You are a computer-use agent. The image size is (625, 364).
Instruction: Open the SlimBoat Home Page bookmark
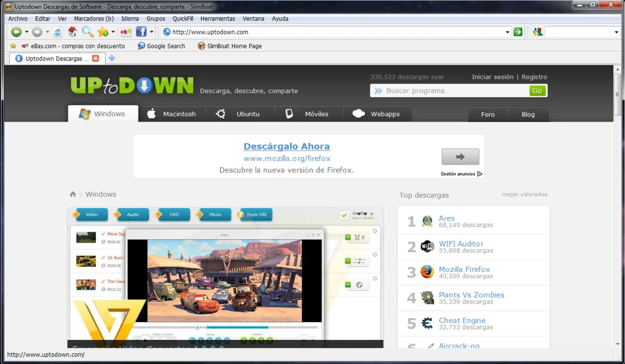[230, 46]
